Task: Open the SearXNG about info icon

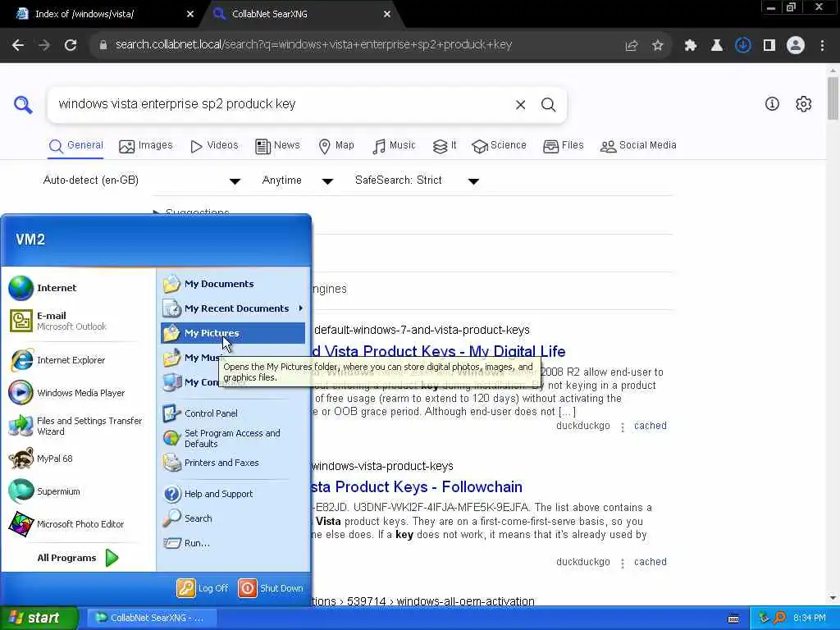Action: tap(772, 104)
